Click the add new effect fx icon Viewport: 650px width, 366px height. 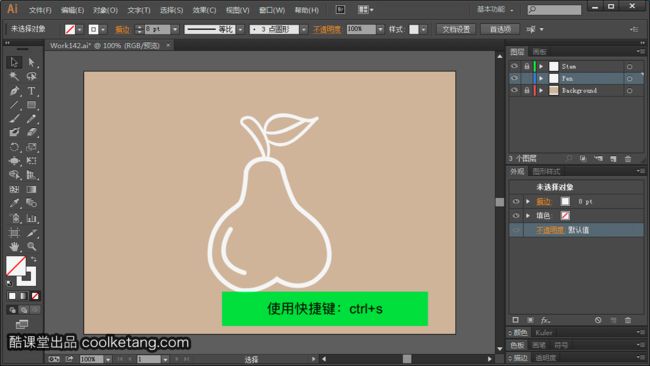(545, 320)
